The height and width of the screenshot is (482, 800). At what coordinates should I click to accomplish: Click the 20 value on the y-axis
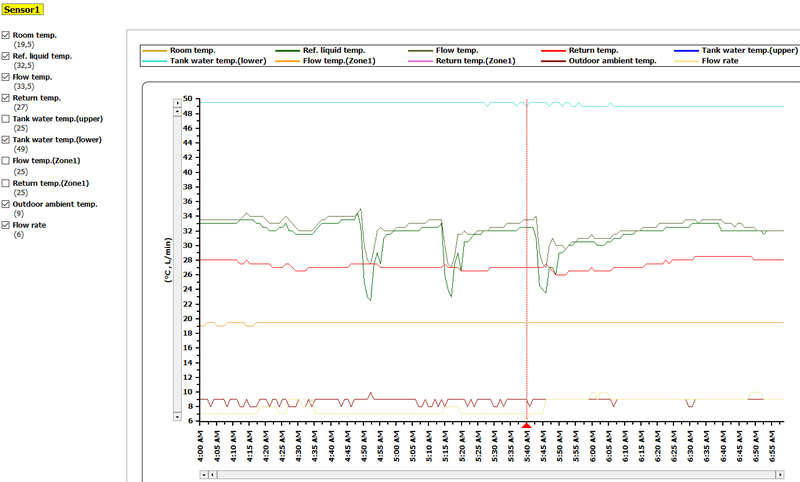tap(188, 319)
